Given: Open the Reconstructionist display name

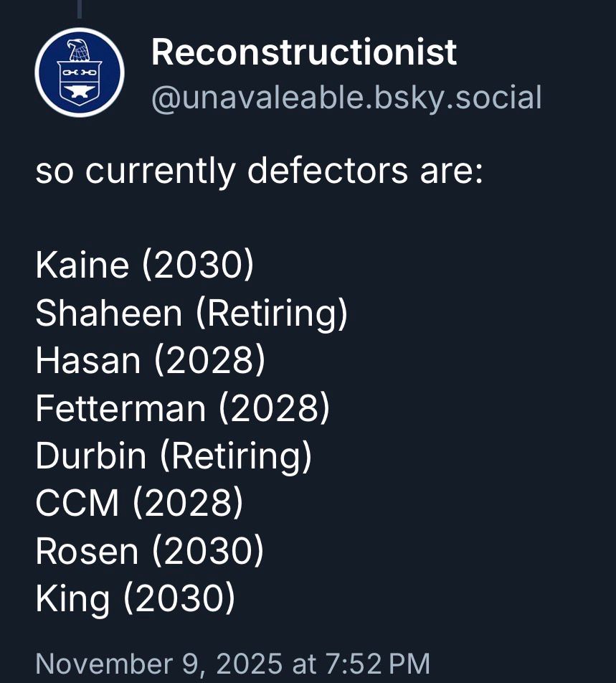Looking at the screenshot, I should pos(304,52).
